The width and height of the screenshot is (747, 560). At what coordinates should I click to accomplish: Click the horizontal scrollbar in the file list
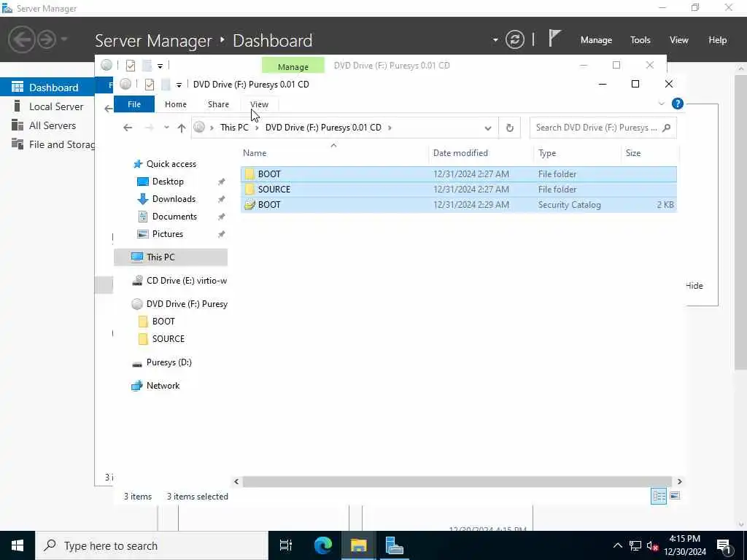pyautogui.click(x=457, y=482)
